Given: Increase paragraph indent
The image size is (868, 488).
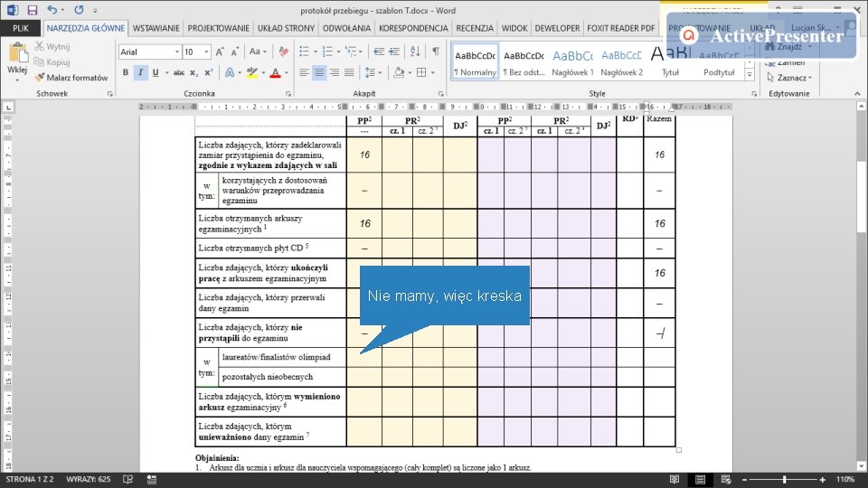Looking at the screenshot, I should pos(394,52).
